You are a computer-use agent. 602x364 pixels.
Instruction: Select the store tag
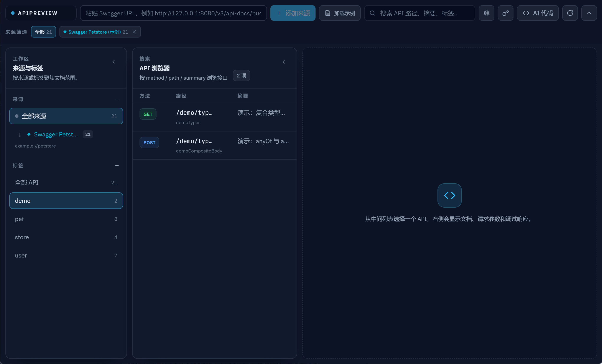pyautogui.click(x=66, y=237)
